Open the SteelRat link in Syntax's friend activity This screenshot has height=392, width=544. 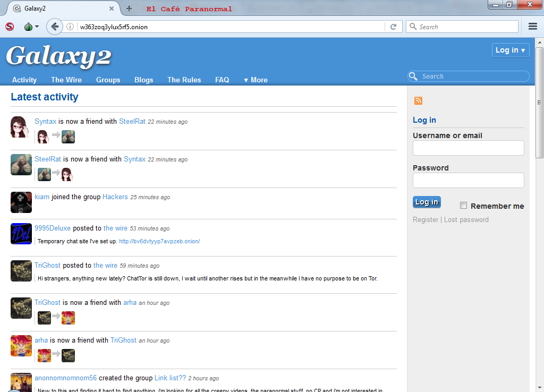(132, 122)
